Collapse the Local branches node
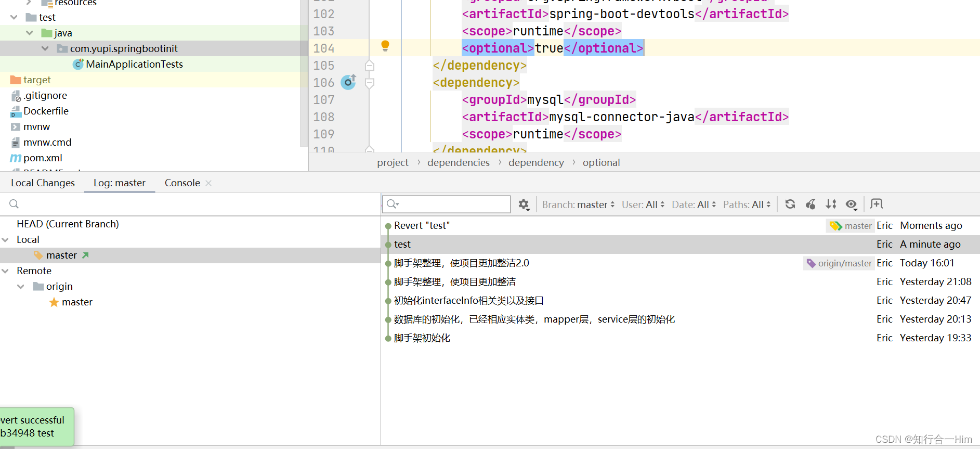This screenshot has width=980, height=449. pyautogui.click(x=5, y=240)
